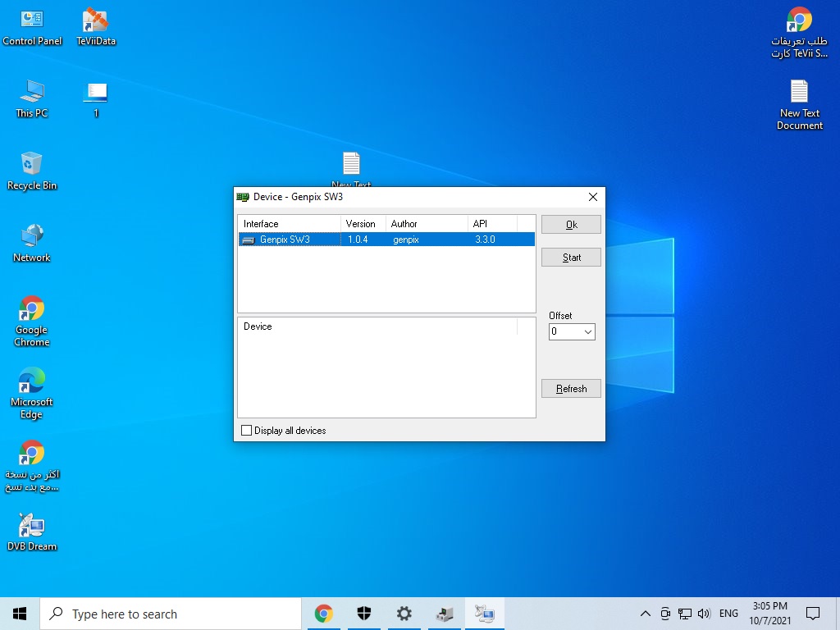The height and width of the screenshot is (630, 840).
Task: Select the desktop shortcut named 1
Action: 96,99
